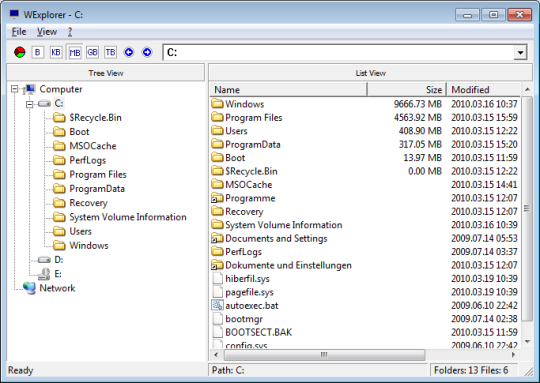Select E: drive in tree
This screenshot has height=383, width=540.
coord(58,274)
